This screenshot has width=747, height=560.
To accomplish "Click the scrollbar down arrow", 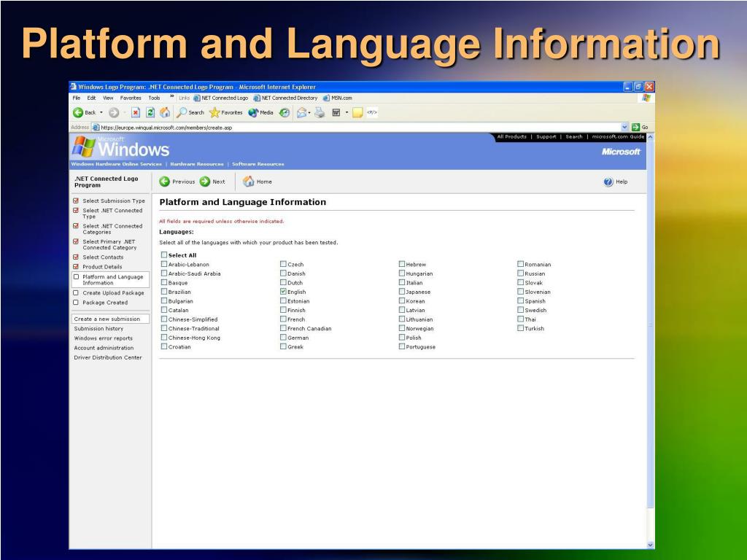I will [x=650, y=545].
